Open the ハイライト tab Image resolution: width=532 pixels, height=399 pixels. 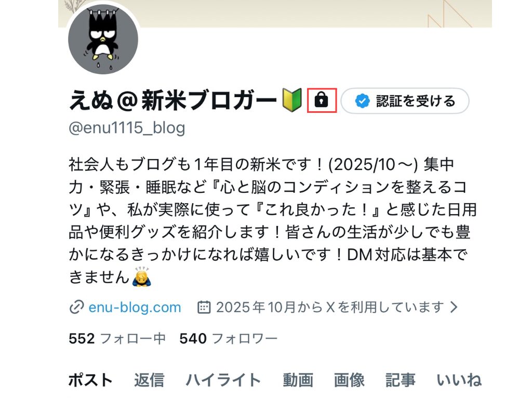223,380
